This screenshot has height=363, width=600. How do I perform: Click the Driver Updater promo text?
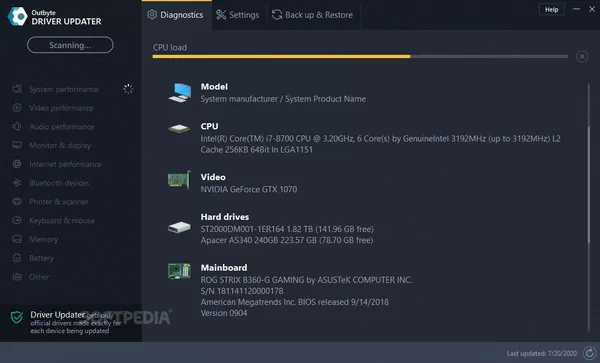tap(76, 322)
